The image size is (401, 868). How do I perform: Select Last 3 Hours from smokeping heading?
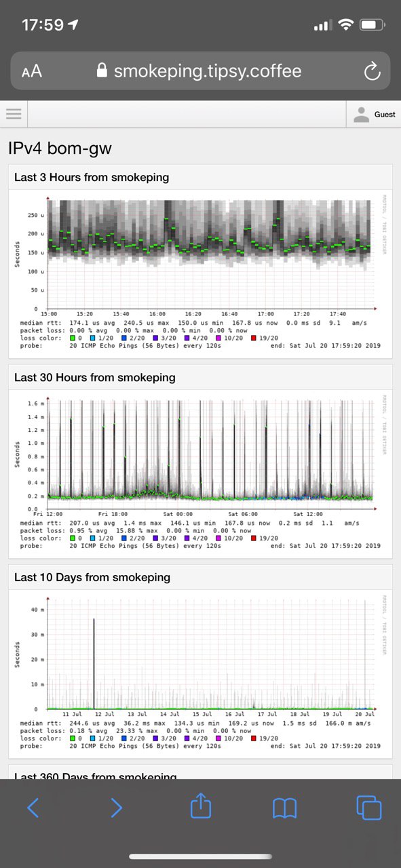point(92,178)
